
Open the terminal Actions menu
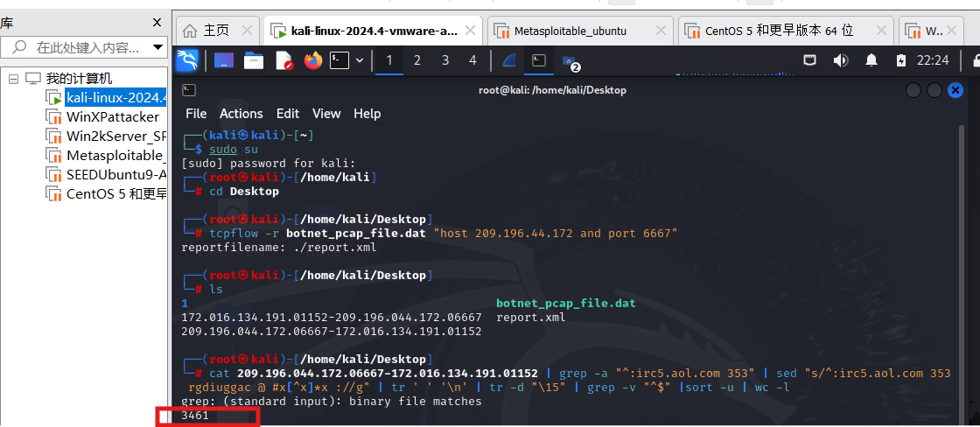pyautogui.click(x=241, y=114)
